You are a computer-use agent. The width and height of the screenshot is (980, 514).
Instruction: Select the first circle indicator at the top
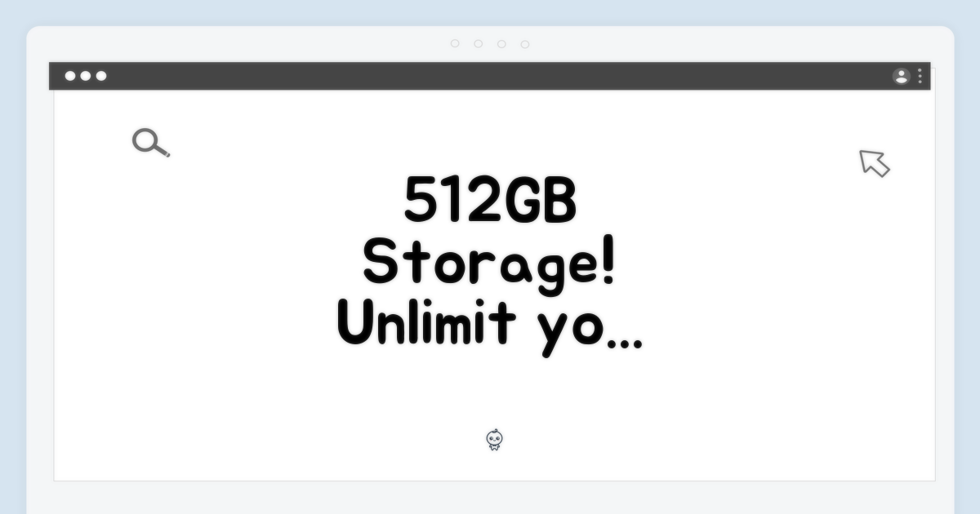[x=455, y=44]
